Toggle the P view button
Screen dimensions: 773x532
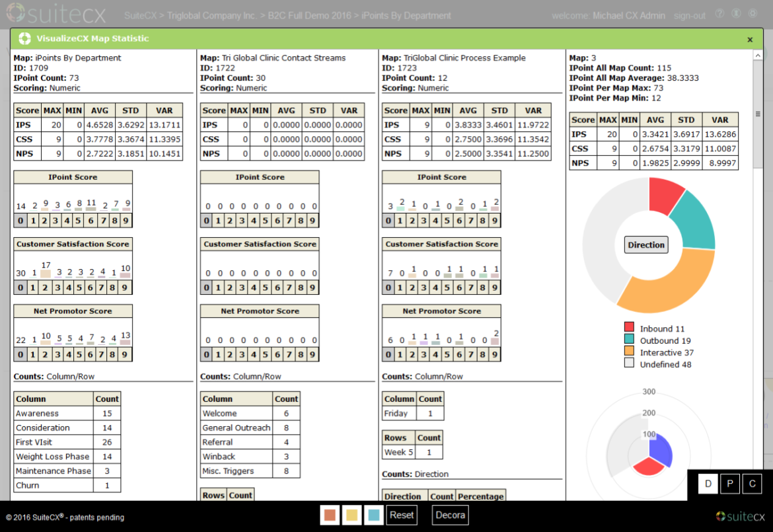click(x=730, y=484)
